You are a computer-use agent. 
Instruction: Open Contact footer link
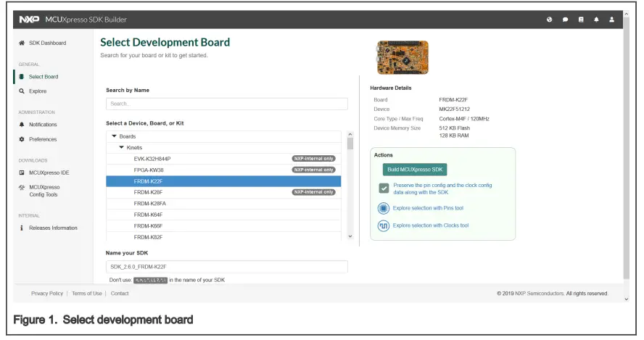pyautogui.click(x=120, y=294)
